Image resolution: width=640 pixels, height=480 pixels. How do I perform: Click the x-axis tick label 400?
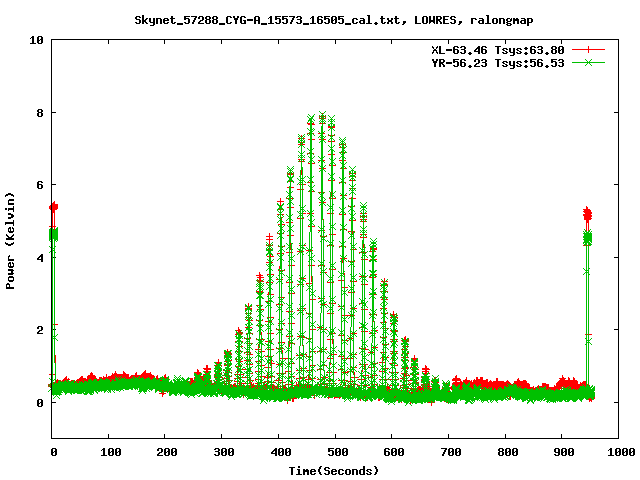(x=281, y=452)
